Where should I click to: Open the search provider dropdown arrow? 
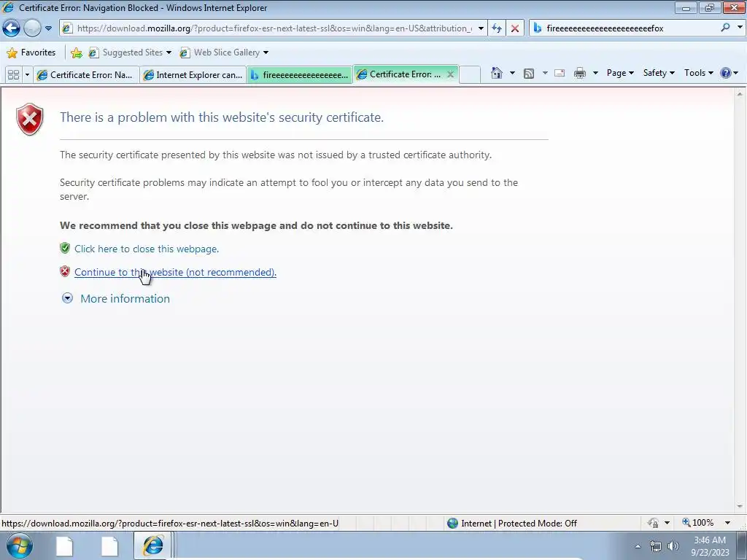740,28
